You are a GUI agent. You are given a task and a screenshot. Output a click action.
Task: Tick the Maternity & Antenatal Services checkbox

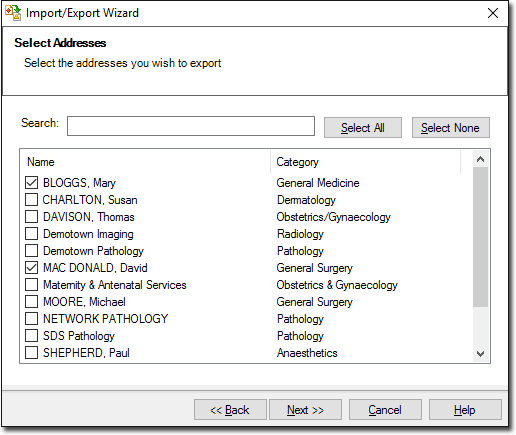31,285
